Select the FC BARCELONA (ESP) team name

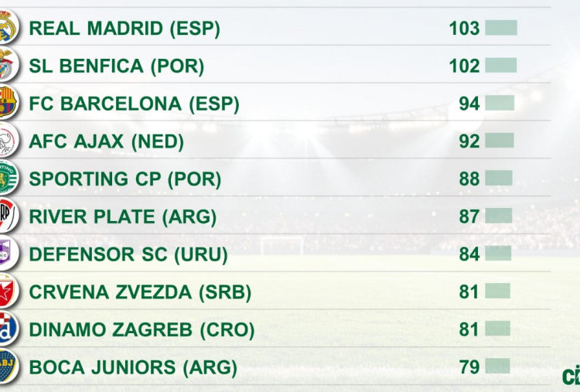pyautogui.click(x=134, y=104)
